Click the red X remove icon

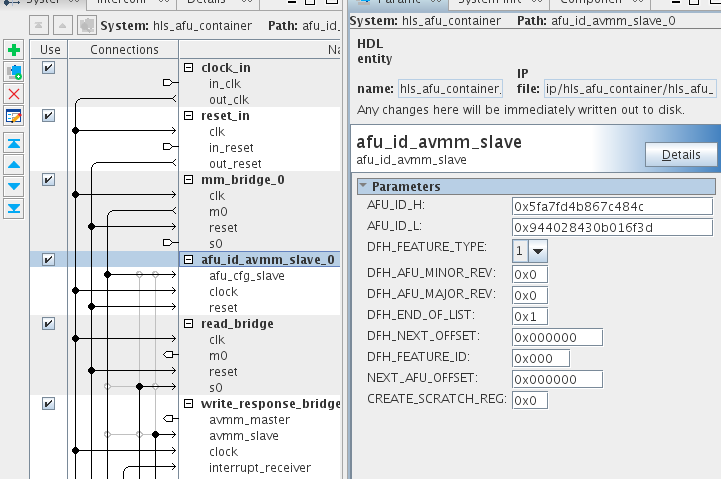coord(14,94)
